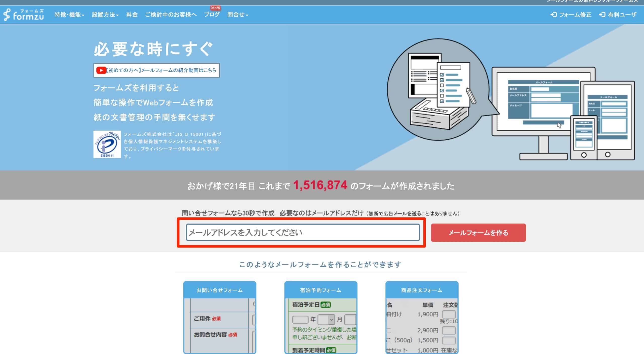
Task: Open the 設置方法 dropdown menu
Action: tap(105, 15)
